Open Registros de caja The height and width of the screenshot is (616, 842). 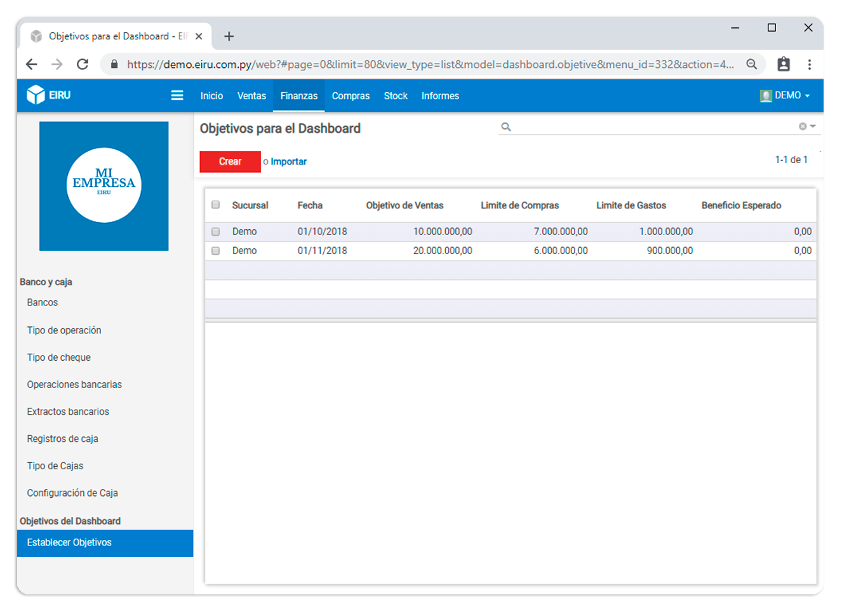coord(62,439)
